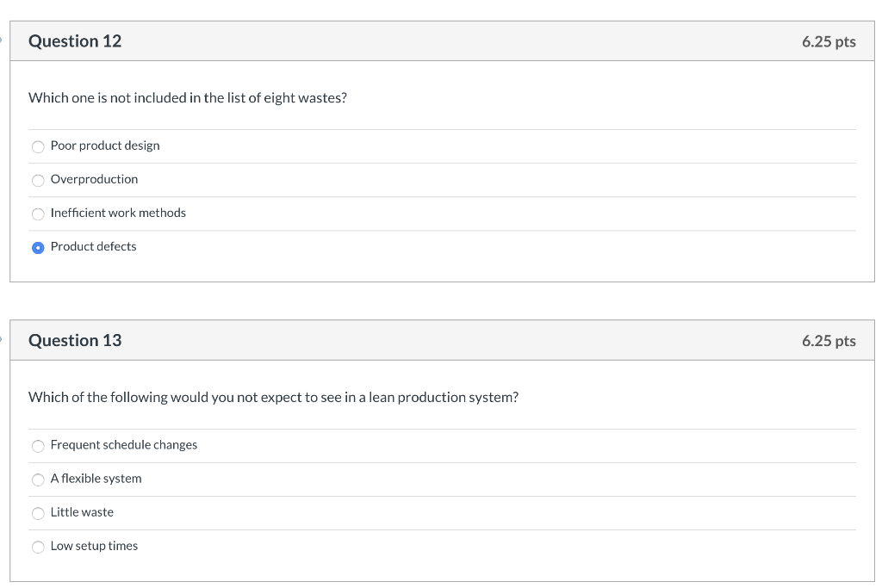Click the 6.25 pts label for Question 13
The image size is (882, 588).
tap(828, 340)
